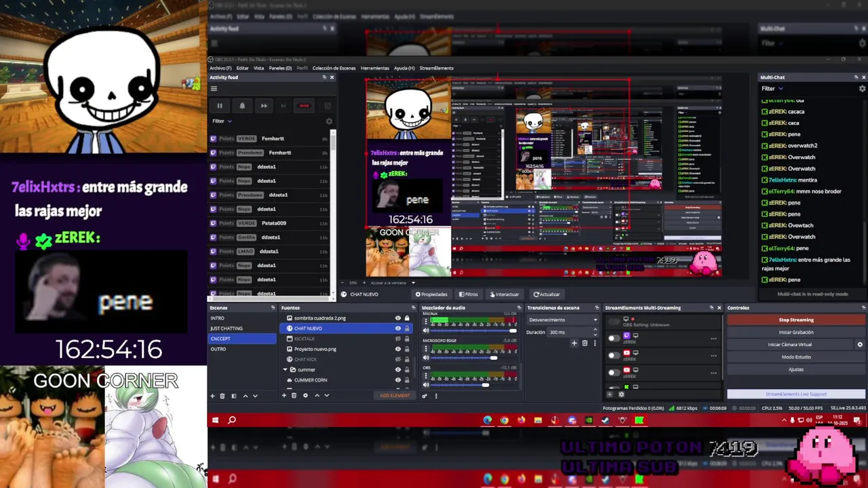Move scene up with arrow icon
868x488 pixels.
(x=245, y=396)
